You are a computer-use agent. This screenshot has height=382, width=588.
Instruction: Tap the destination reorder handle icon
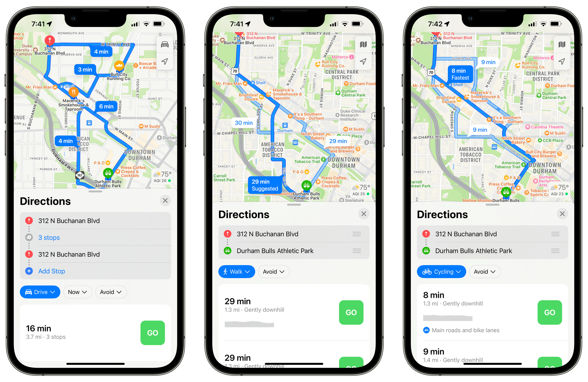[357, 250]
